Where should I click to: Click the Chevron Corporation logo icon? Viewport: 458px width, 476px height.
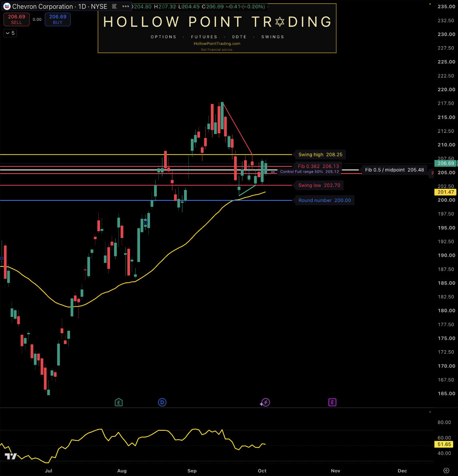[7, 6]
